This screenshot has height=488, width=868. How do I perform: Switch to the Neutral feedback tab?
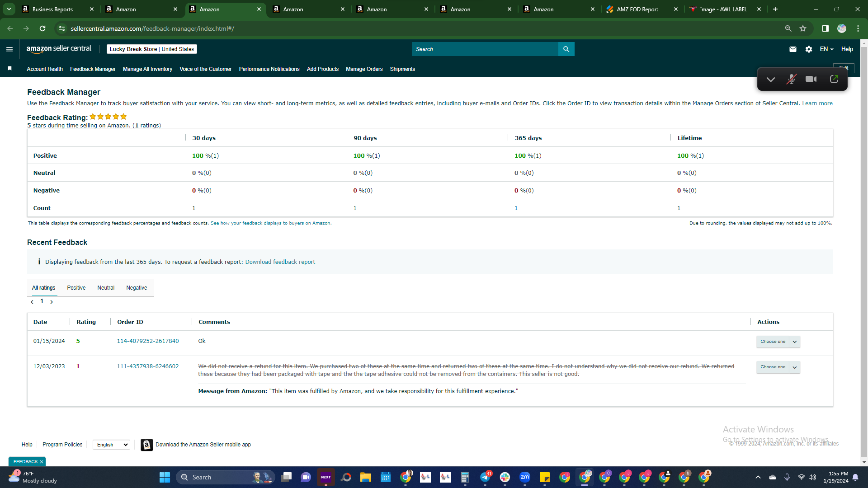(x=106, y=288)
